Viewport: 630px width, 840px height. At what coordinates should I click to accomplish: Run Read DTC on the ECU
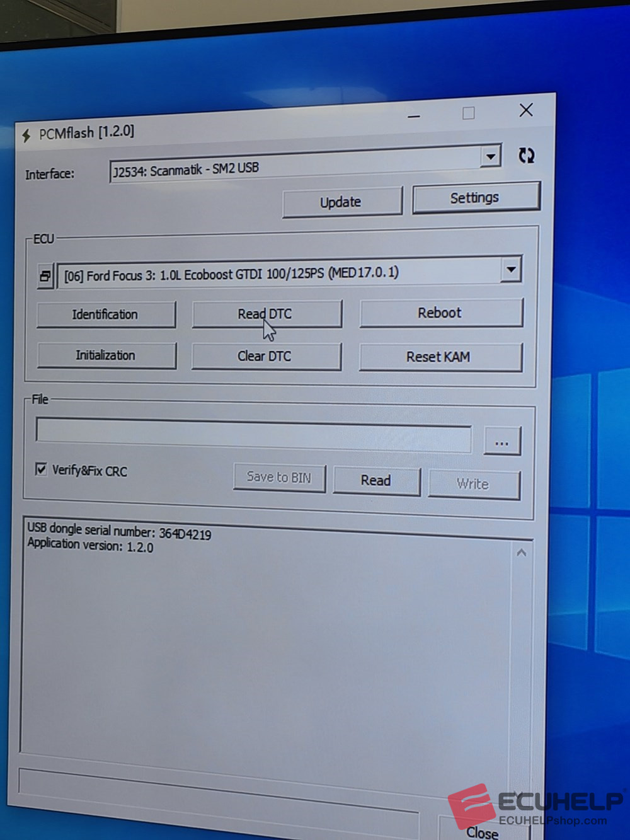click(x=266, y=314)
